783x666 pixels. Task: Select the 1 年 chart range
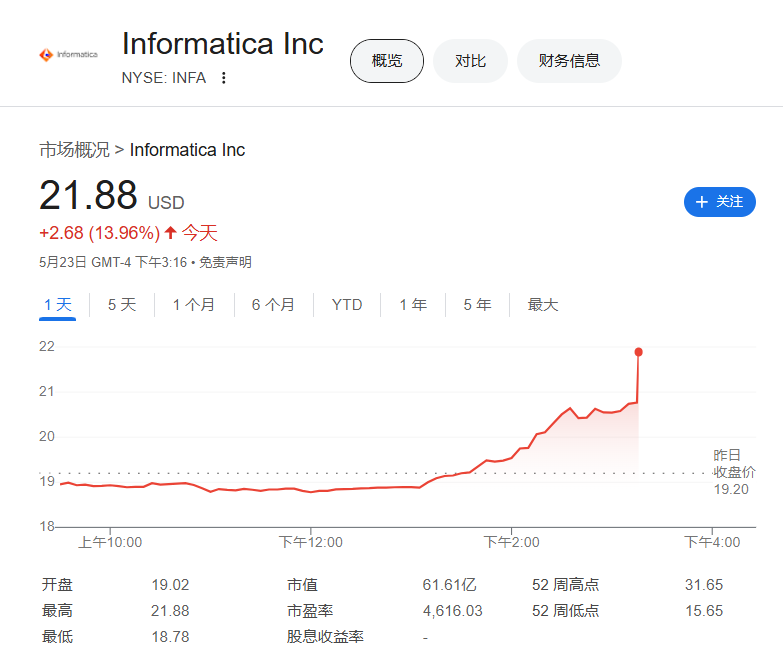coord(413,305)
